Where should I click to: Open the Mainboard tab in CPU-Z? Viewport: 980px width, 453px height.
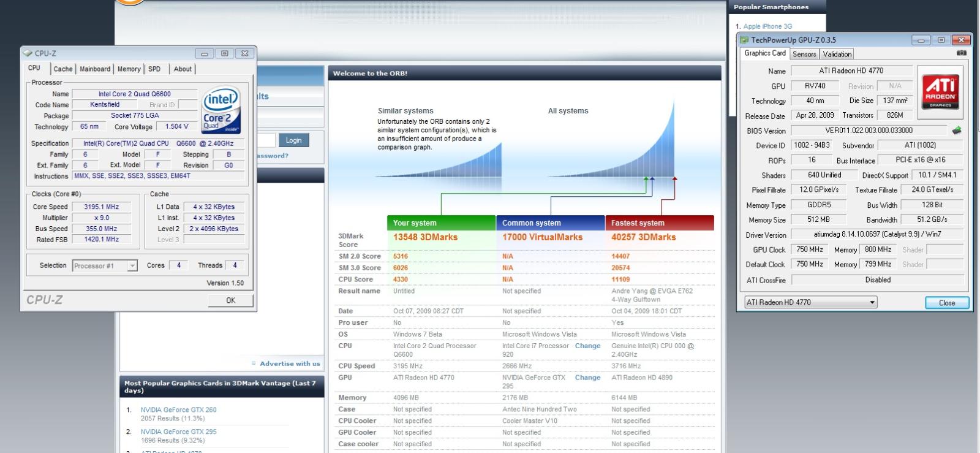(x=95, y=69)
